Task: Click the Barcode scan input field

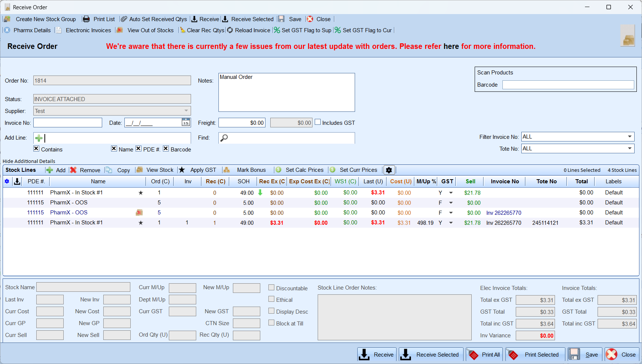Action: point(568,85)
